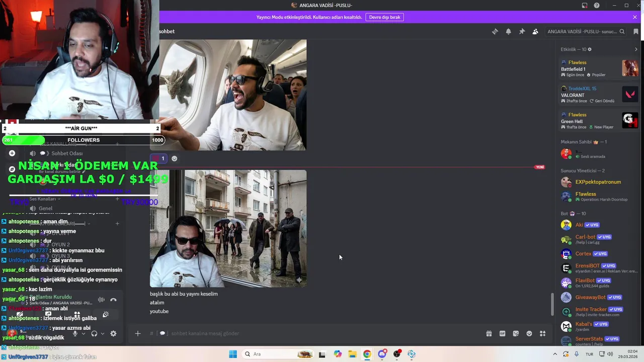Open Battlefield 1 activity card
644x362 pixels.
pos(599,68)
